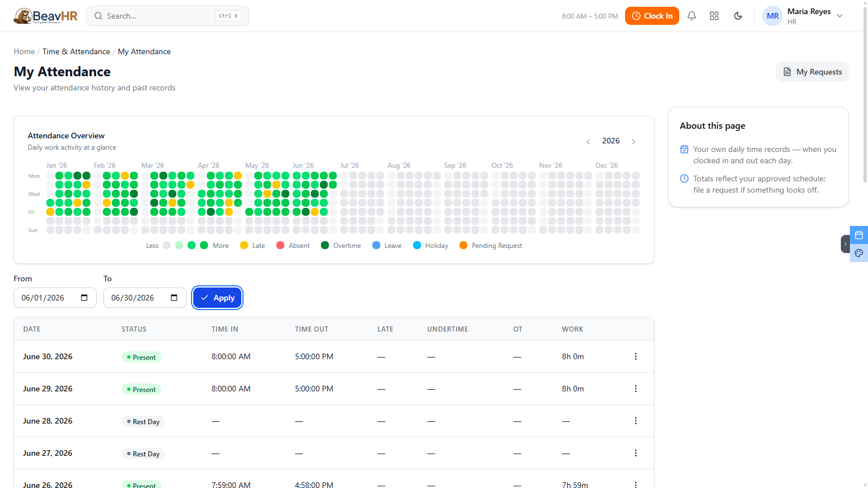Screen dimensions: 868x488
Task: Open row actions for June 30, 2026
Action: (636, 356)
